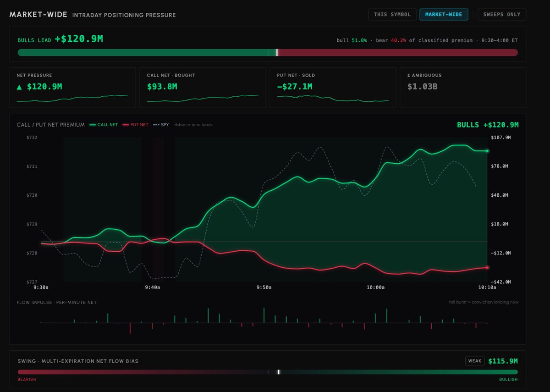Click the $78.0M premium axis label

[x=500, y=166]
